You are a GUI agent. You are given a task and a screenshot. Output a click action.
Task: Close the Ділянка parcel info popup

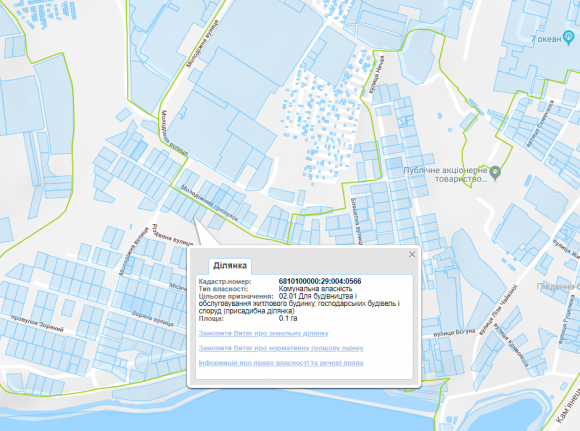coord(412,254)
